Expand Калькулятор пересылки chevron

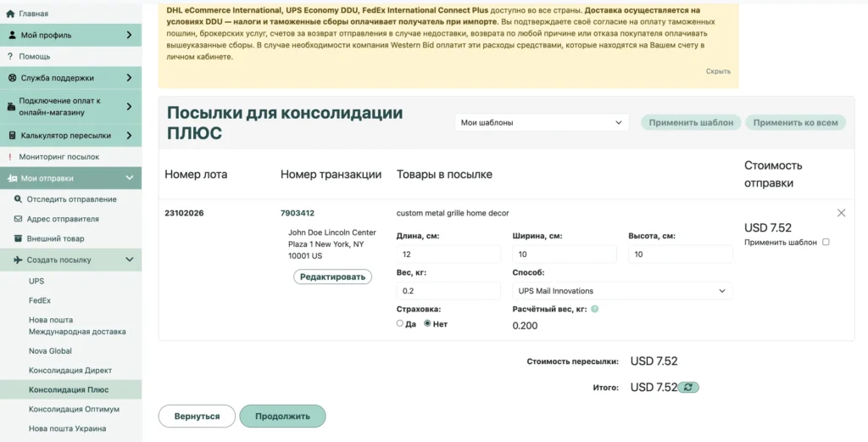pos(129,135)
